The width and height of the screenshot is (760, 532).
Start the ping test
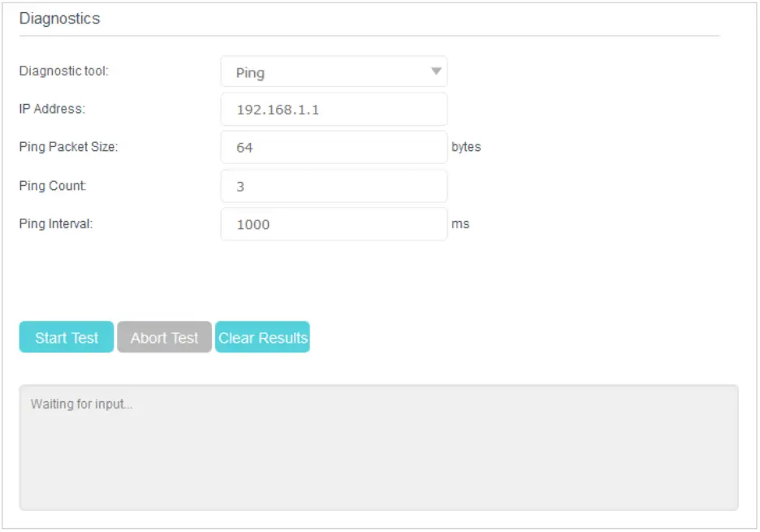click(67, 337)
